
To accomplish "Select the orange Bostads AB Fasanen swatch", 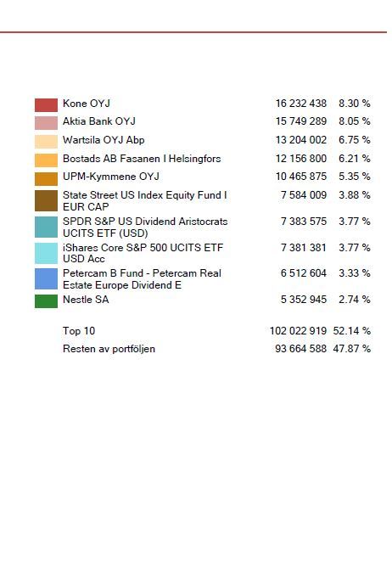I will (x=46, y=160).
